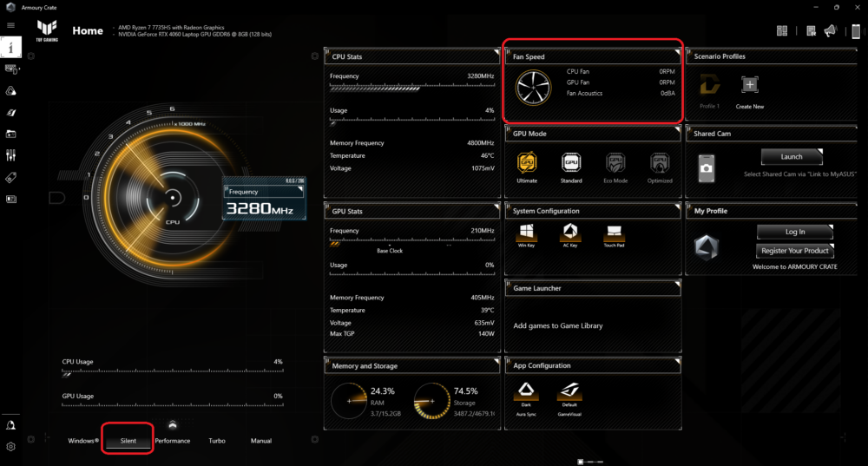This screenshot has width=868, height=466.
Task: Click the CPU Usage bar
Action: pos(173,372)
